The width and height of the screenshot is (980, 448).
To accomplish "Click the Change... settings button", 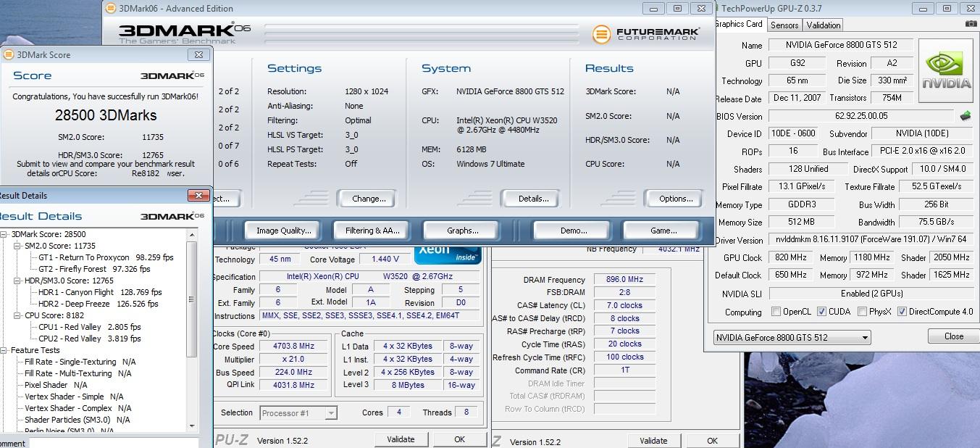I will (369, 199).
